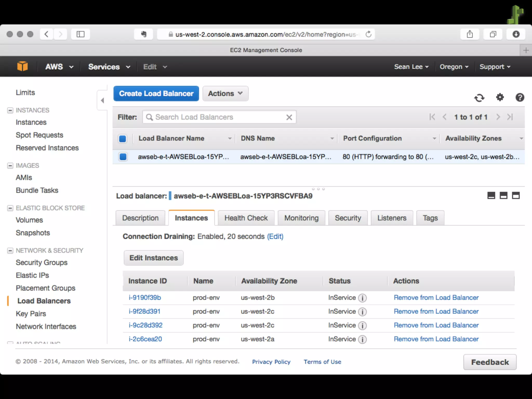Image resolution: width=532 pixels, height=399 pixels.
Task: Click the AWS orange cube home icon
Action: pyautogui.click(x=22, y=66)
